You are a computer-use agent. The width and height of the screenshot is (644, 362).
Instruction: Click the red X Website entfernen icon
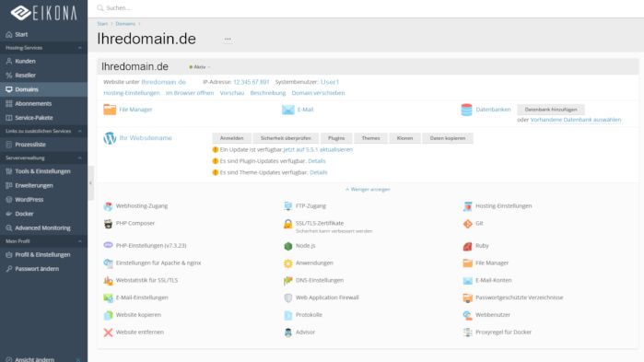[x=108, y=333]
